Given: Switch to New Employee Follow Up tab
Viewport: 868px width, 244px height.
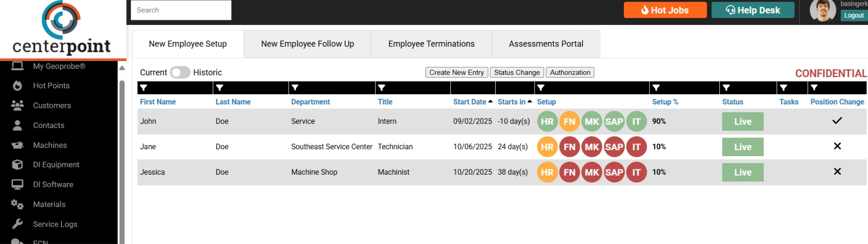Looking at the screenshot, I should pyautogui.click(x=308, y=44).
